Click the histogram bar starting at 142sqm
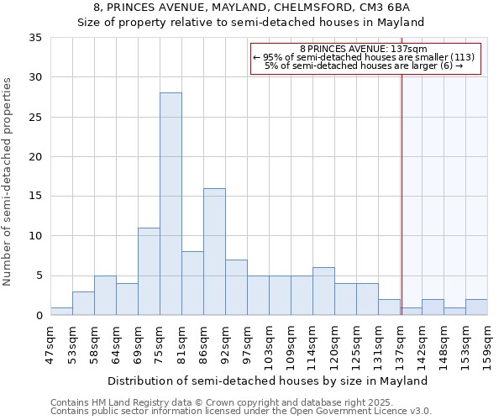504x420 pixels. 433,307
